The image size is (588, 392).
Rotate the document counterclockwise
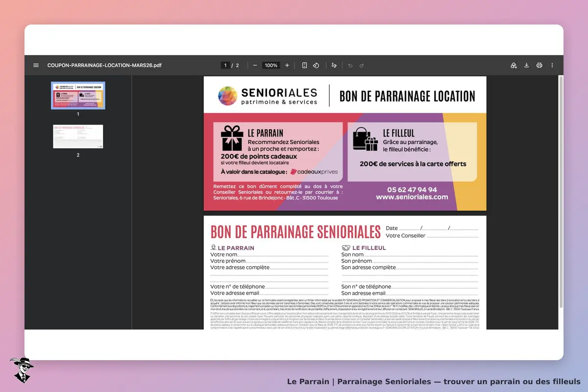[x=316, y=65]
